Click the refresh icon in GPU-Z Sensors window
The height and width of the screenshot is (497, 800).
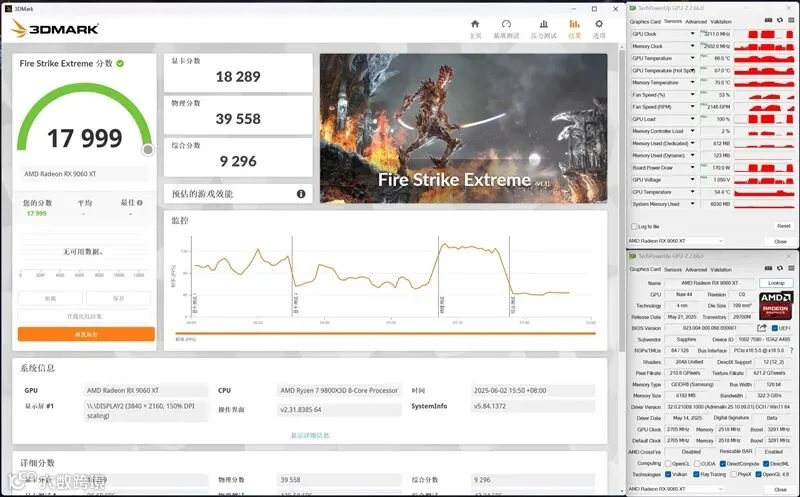[x=780, y=20]
